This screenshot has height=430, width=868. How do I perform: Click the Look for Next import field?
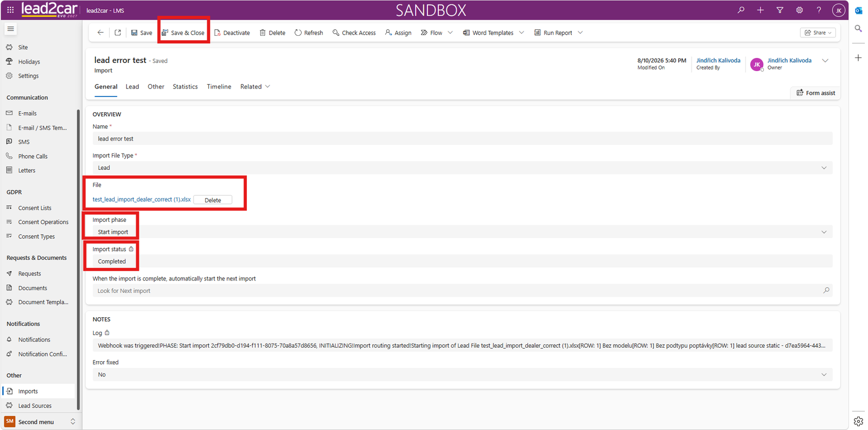tap(462, 291)
